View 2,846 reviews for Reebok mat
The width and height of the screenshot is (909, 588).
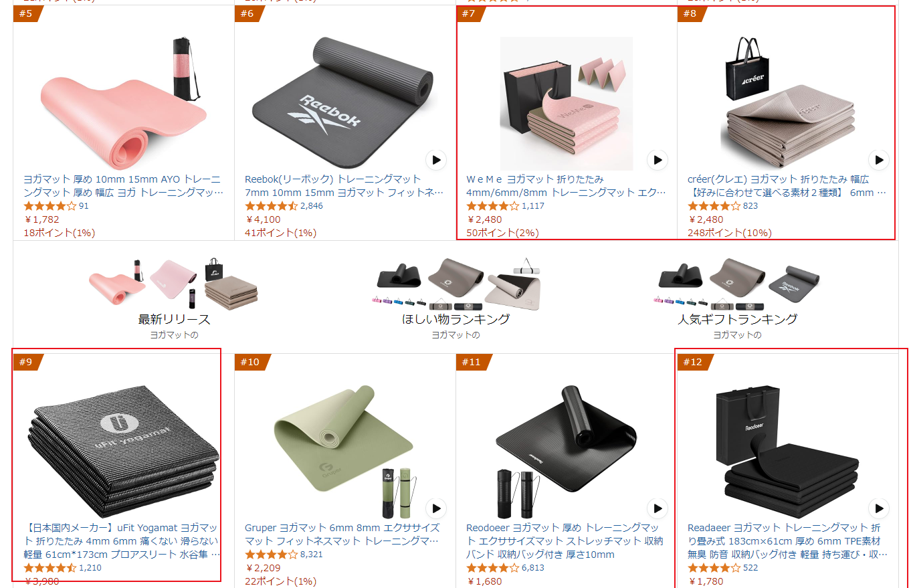coord(312,205)
